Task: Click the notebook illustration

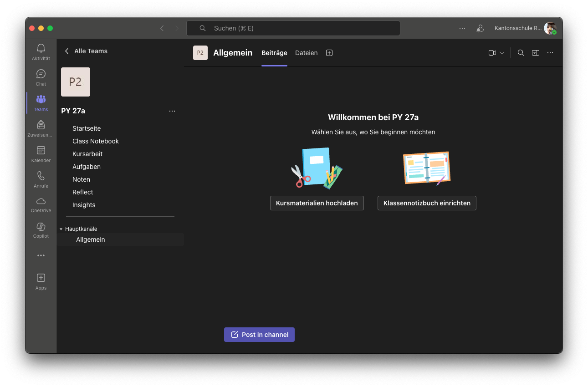Action: [x=427, y=168]
